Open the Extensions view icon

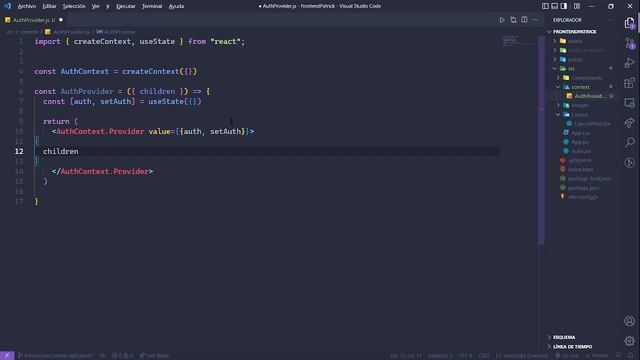pyautogui.click(x=629, y=83)
